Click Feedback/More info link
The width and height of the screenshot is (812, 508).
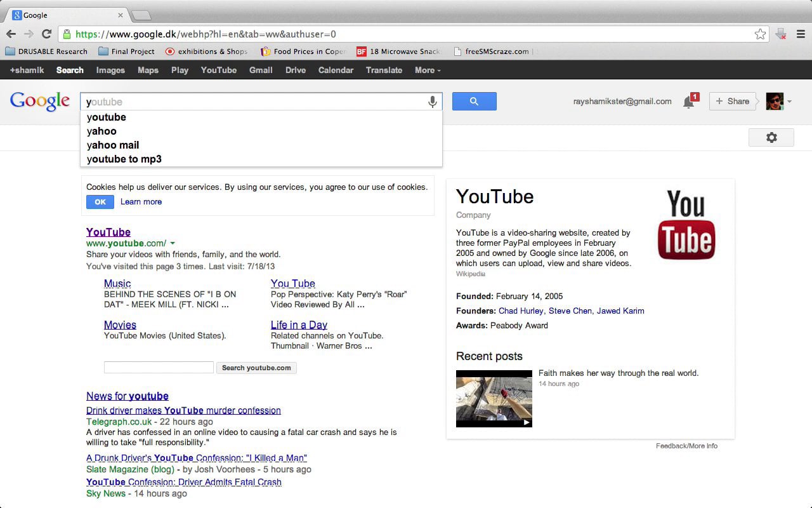(686, 446)
